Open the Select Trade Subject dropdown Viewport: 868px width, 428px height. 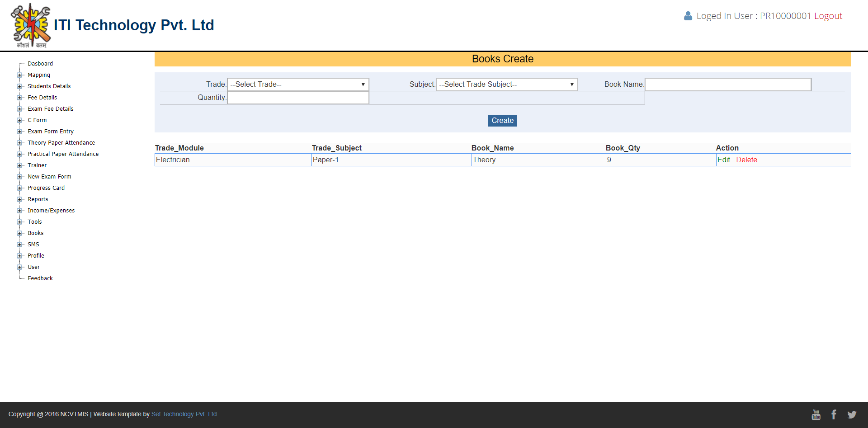tap(506, 85)
